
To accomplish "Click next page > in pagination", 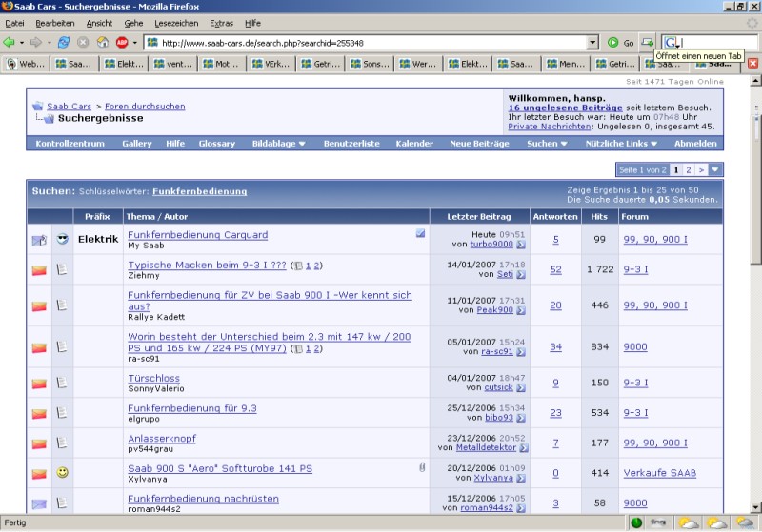I will pos(701,170).
